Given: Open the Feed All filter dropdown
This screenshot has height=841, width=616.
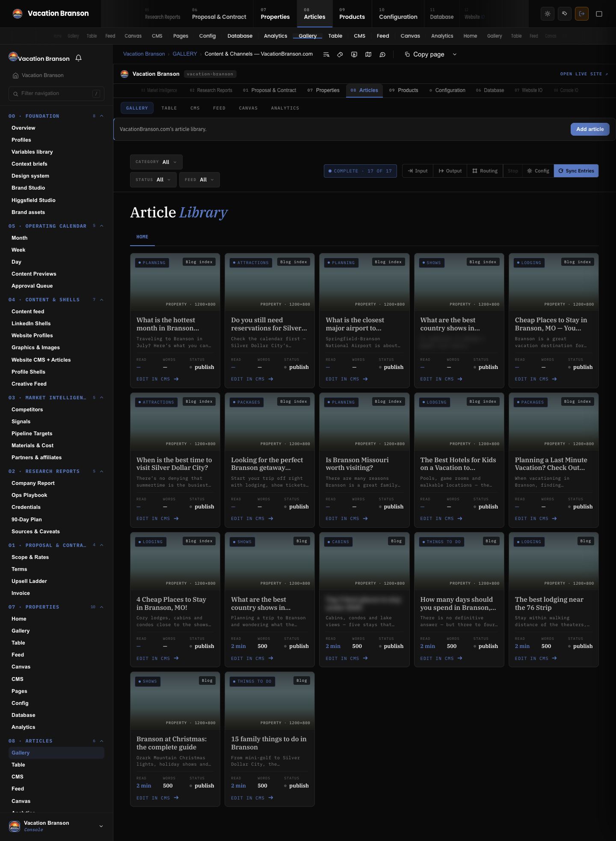Looking at the screenshot, I should [x=199, y=180].
